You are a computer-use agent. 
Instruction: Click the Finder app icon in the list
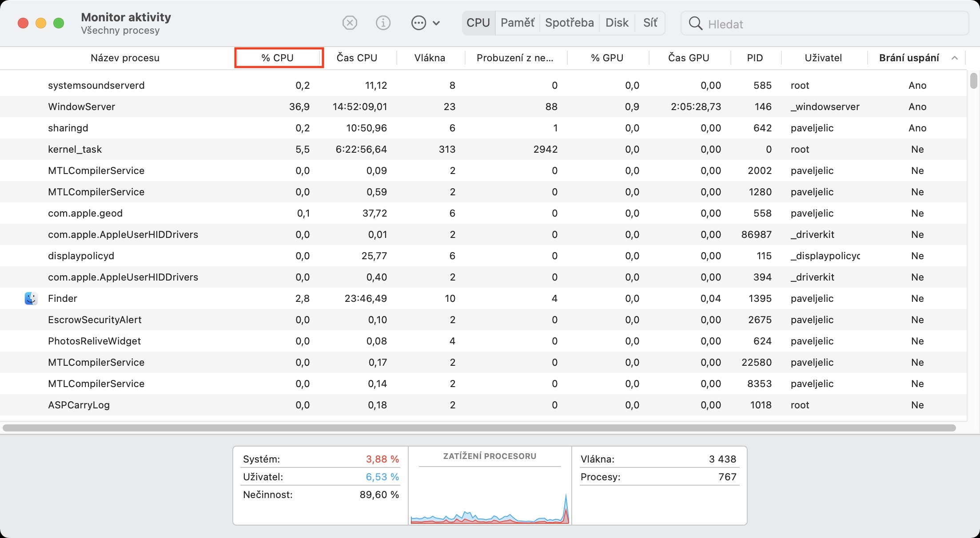click(x=31, y=298)
